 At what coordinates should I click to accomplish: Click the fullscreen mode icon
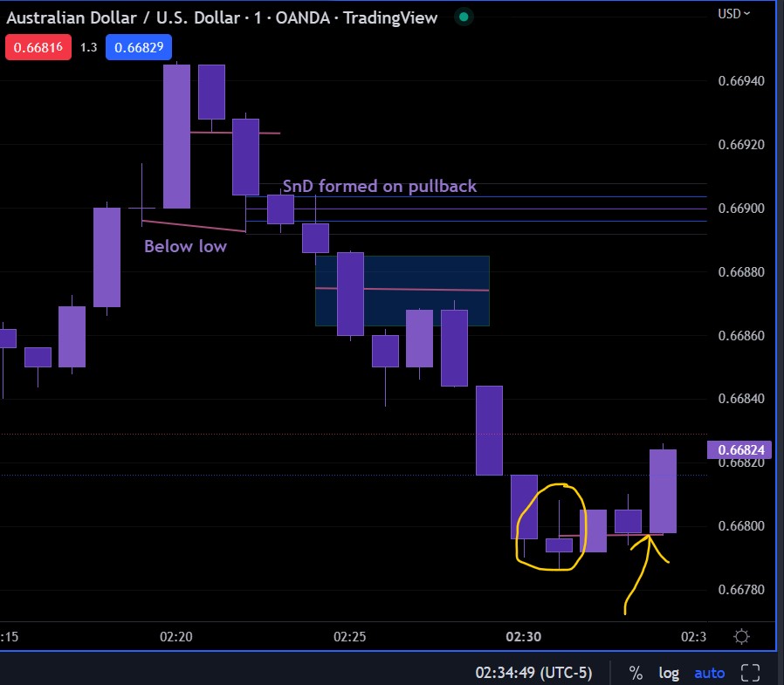(750, 673)
